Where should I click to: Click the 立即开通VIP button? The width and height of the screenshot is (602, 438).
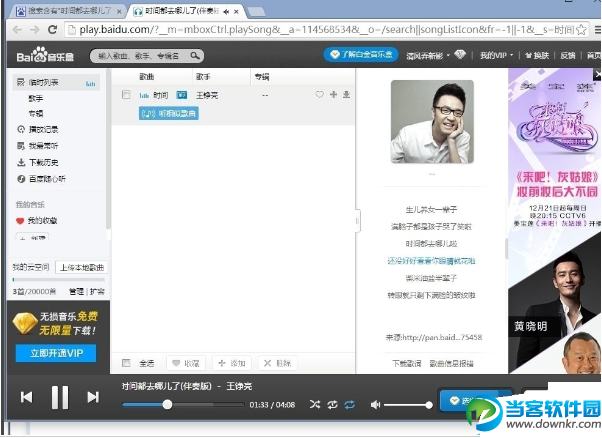(x=57, y=353)
